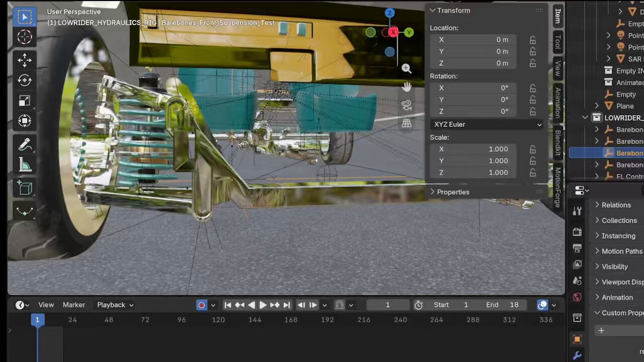
Task: Open the Playback dropdown menu
Action: 115,305
